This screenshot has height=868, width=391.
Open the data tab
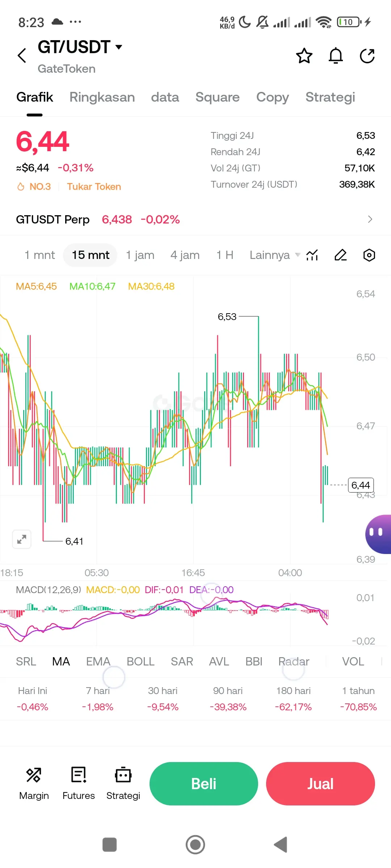coord(165,97)
